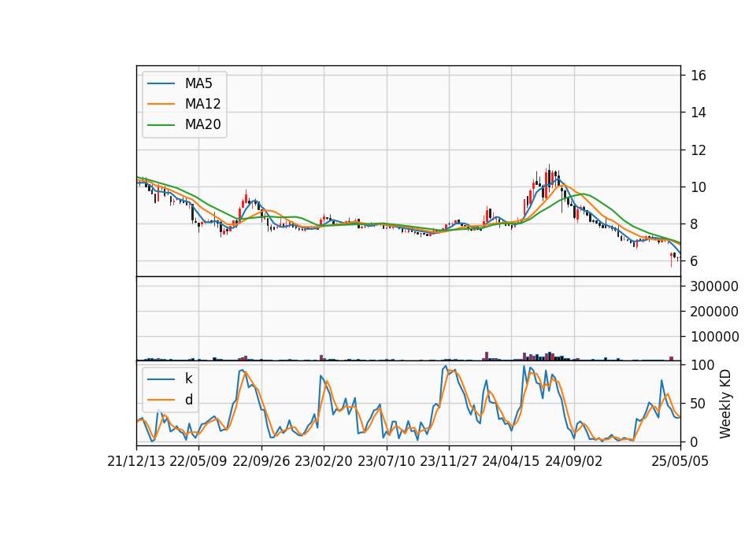Viewport: 756px width, 543px height.
Task: Click the 24/09/02 date axis label
Action: pos(574,461)
